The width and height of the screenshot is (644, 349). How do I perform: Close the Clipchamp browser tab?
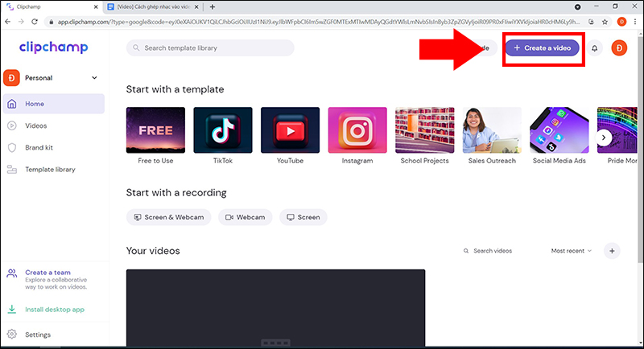[x=96, y=7]
